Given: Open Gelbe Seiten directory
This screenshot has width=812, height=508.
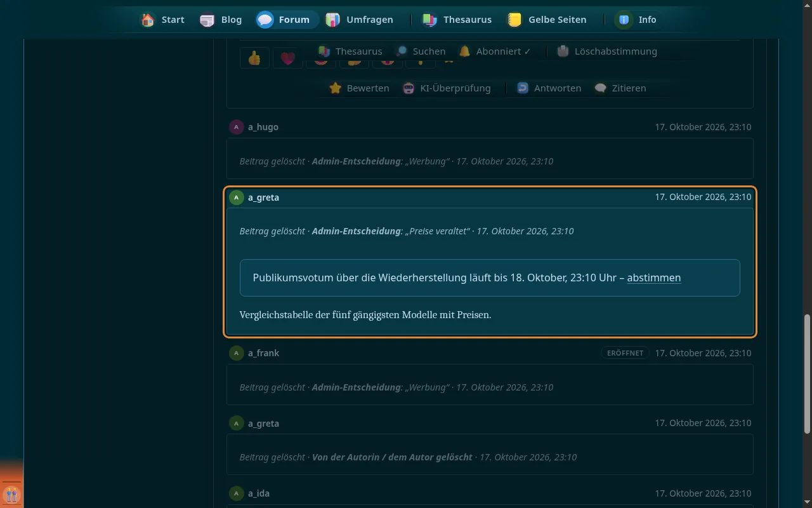Looking at the screenshot, I should (546, 20).
